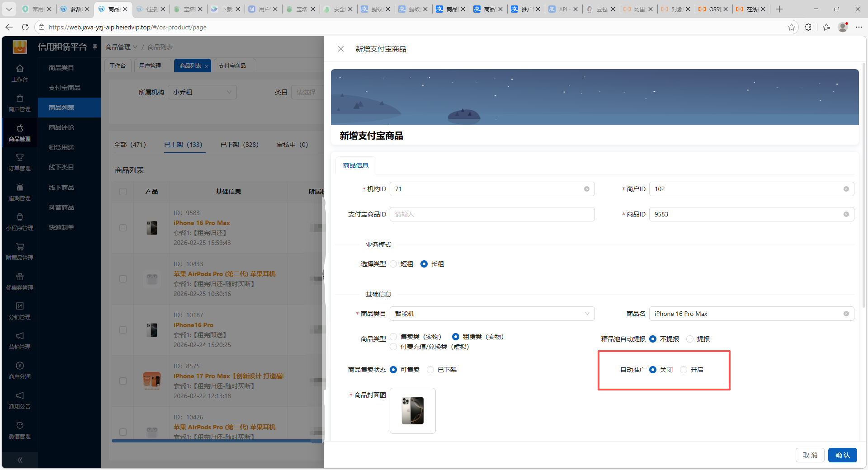Open 订单管理 in the sidebar

point(19,162)
